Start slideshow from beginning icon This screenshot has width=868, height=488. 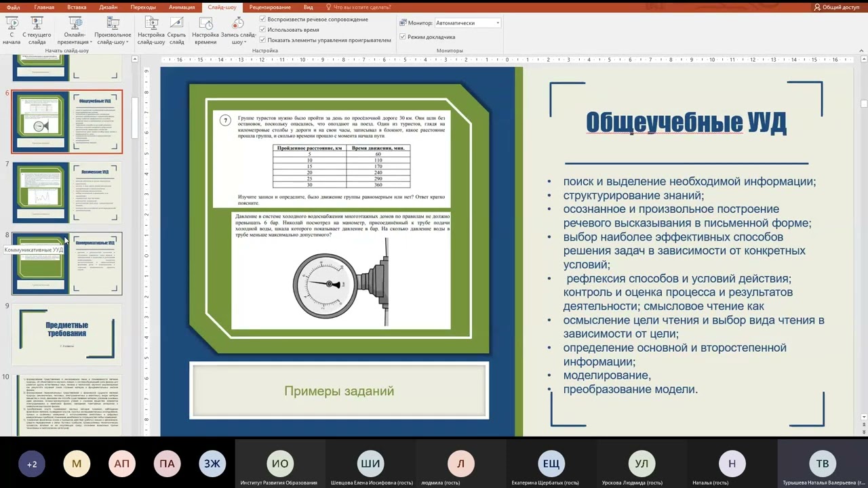coord(12,23)
